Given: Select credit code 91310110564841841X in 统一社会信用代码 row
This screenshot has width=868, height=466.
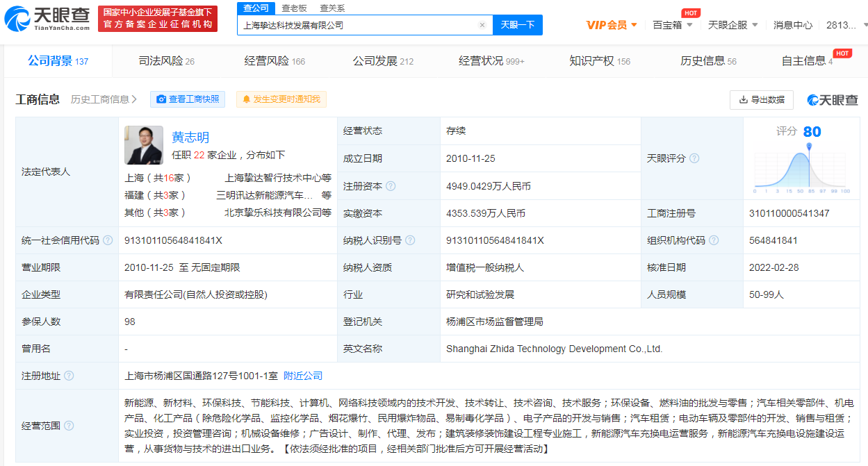Looking at the screenshot, I should 173,240.
